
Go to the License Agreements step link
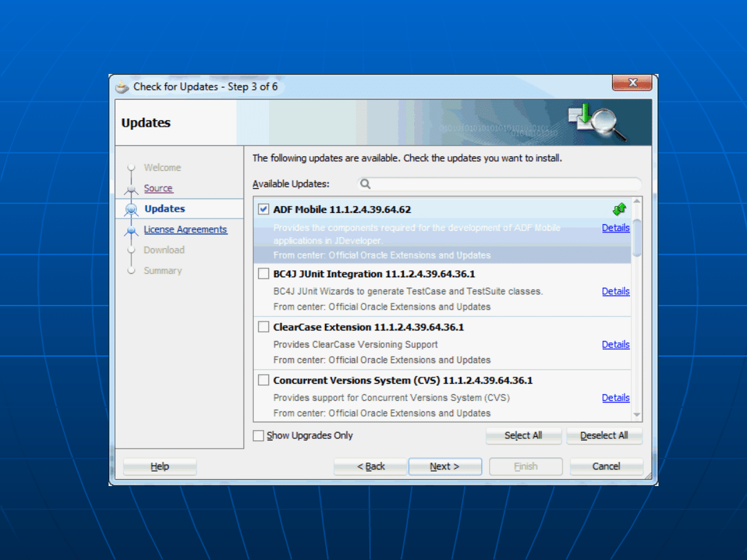pos(185,230)
